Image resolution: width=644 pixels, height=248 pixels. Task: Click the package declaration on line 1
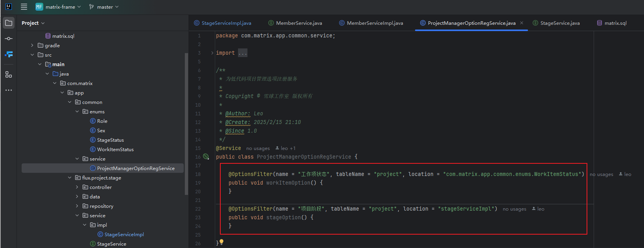(x=275, y=35)
